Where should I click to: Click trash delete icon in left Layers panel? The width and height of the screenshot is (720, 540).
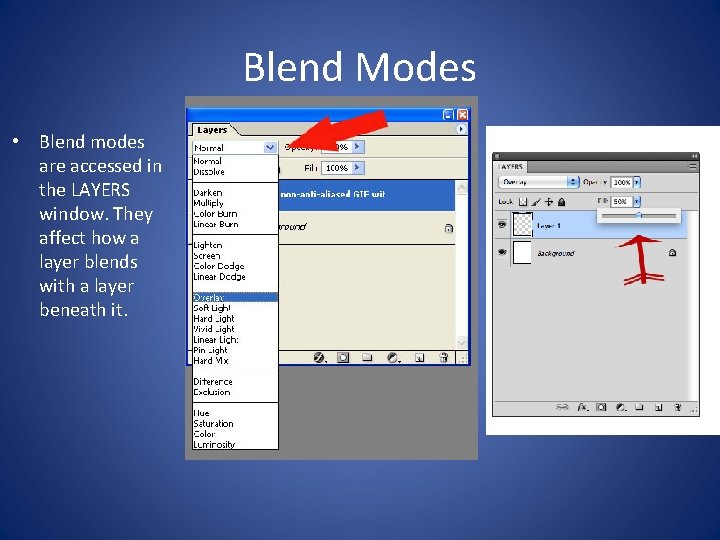(x=444, y=357)
